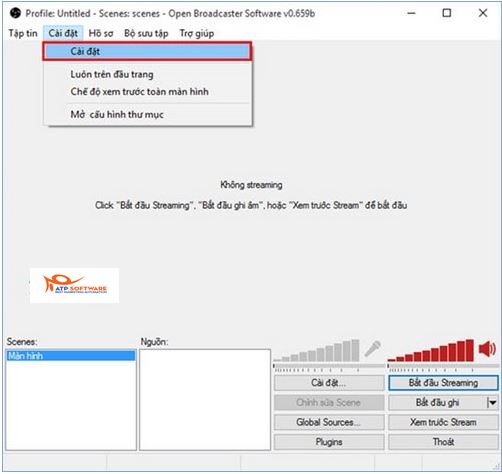Screen dimensions: 502x474
Task: Click the Xem trước Stream button
Action: [443, 422]
